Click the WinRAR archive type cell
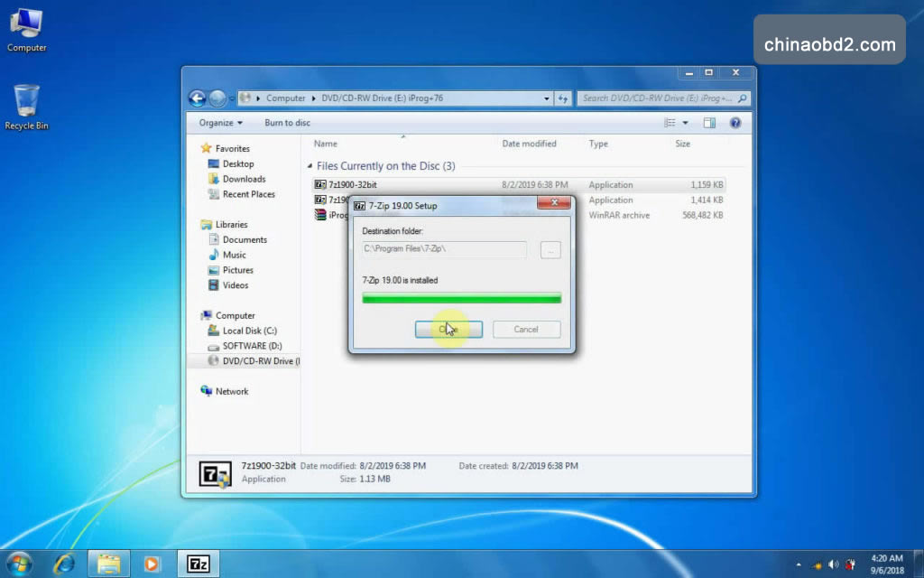The image size is (924, 578). tap(619, 215)
